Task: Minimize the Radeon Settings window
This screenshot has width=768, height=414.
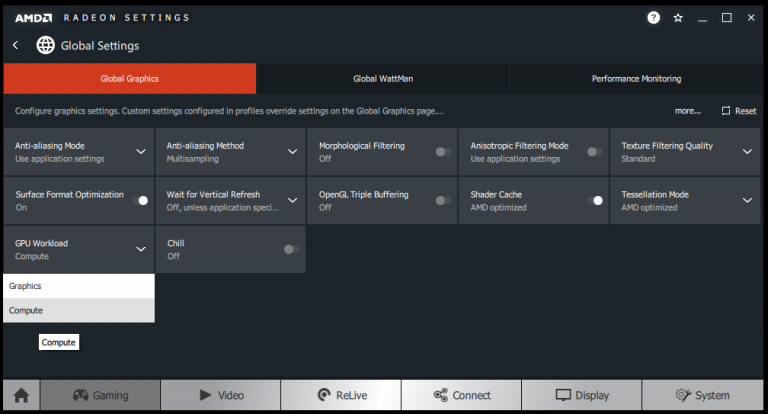Action: coord(702,20)
